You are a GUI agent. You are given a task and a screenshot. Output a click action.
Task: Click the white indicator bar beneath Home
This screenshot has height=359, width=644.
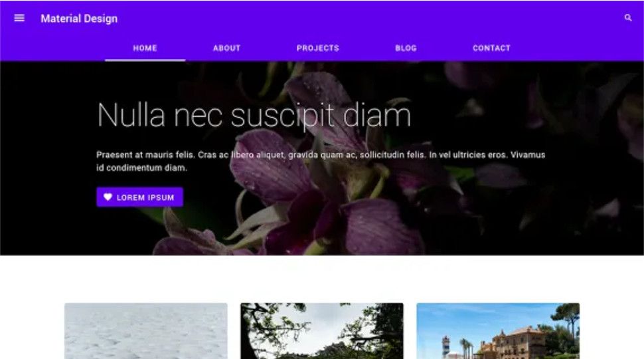tap(145, 60)
